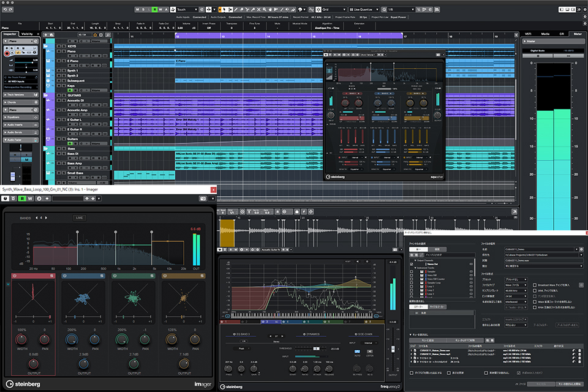588x392 pixels.
Task: Toggle LIVE mode in the Imager plugin
Action: 79,218
